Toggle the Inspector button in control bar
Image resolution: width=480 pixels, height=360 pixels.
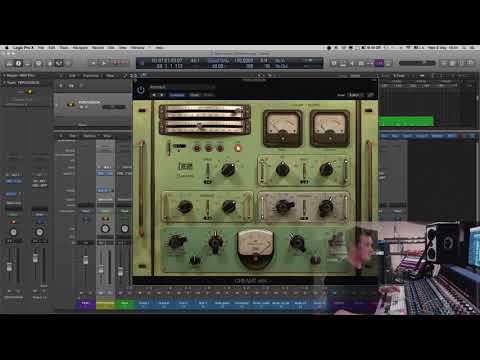(x=19, y=63)
